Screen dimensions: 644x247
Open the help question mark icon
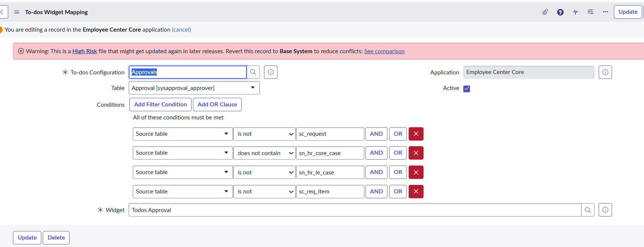pyautogui.click(x=560, y=12)
